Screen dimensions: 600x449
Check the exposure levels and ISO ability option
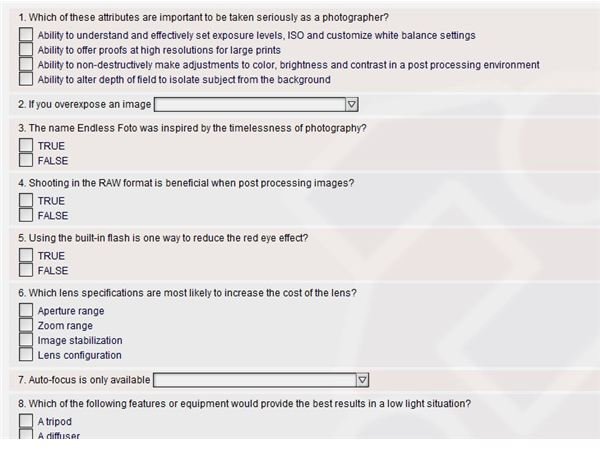coord(26,34)
